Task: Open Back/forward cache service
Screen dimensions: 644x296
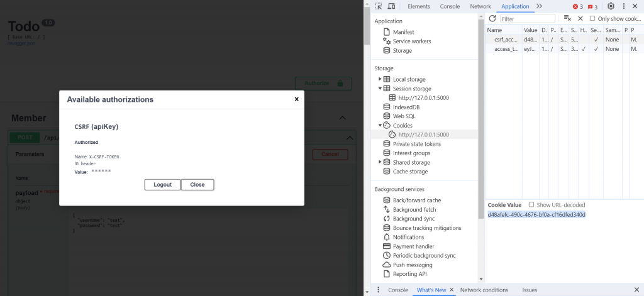Action: pos(416,200)
